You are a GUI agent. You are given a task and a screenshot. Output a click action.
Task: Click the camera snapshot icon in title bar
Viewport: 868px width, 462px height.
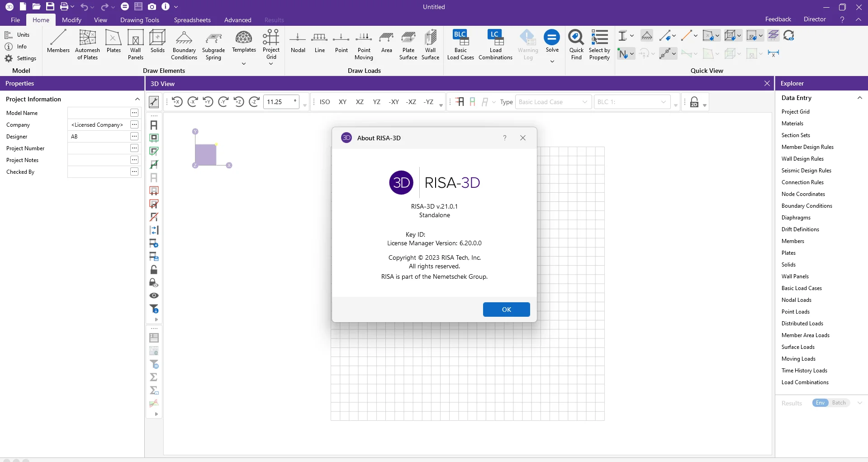tap(152, 6)
